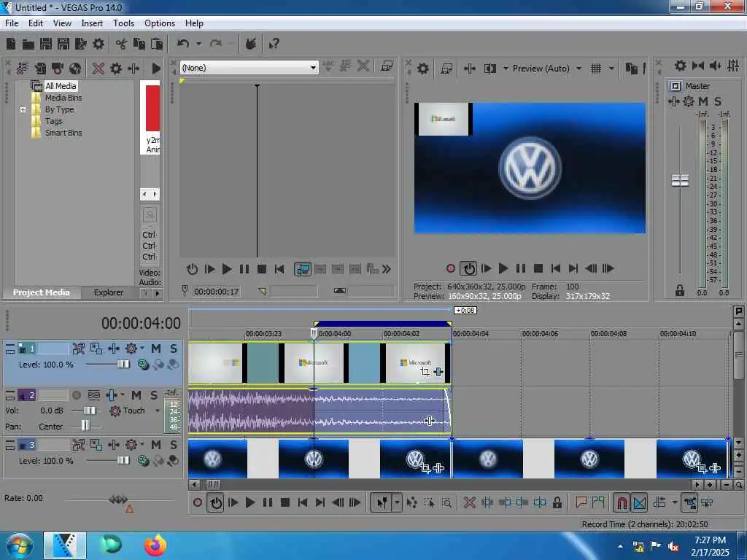The image size is (747, 560).
Task: Adjust track 1 Level slider
Action: (x=123, y=365)
